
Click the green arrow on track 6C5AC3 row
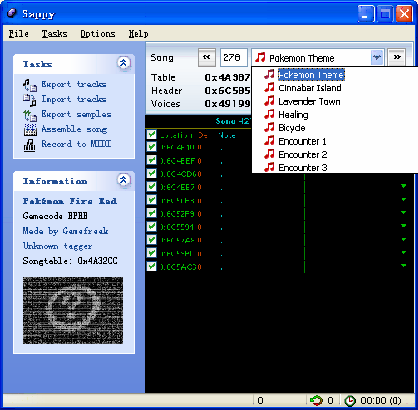(x=404, y=266)
